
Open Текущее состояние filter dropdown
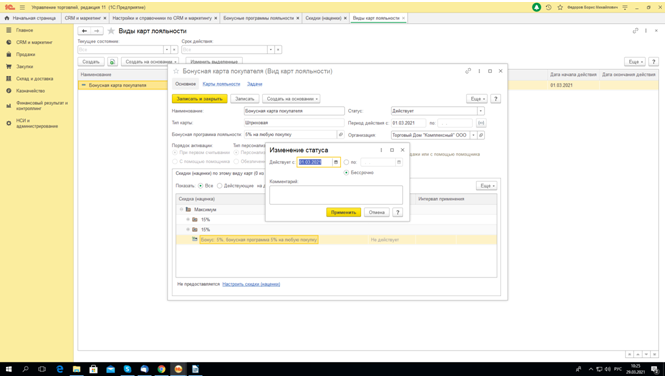(167, 50)
